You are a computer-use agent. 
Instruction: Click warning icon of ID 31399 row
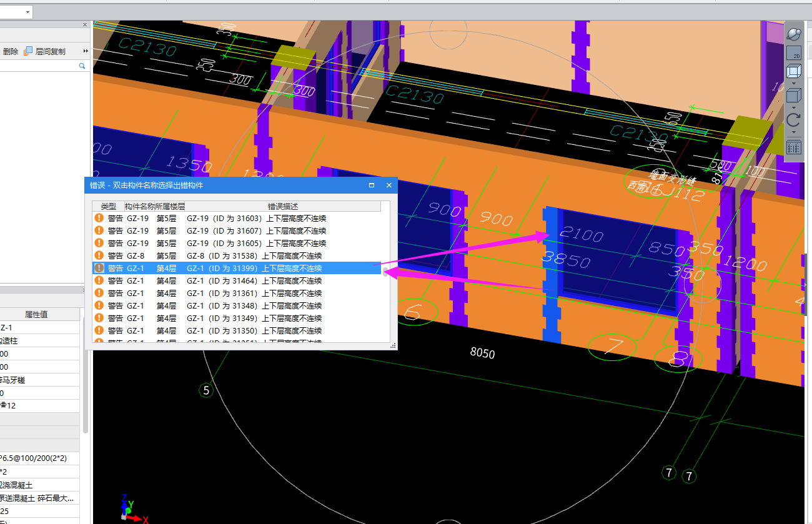pyautogui.click(x=99, y=269)
